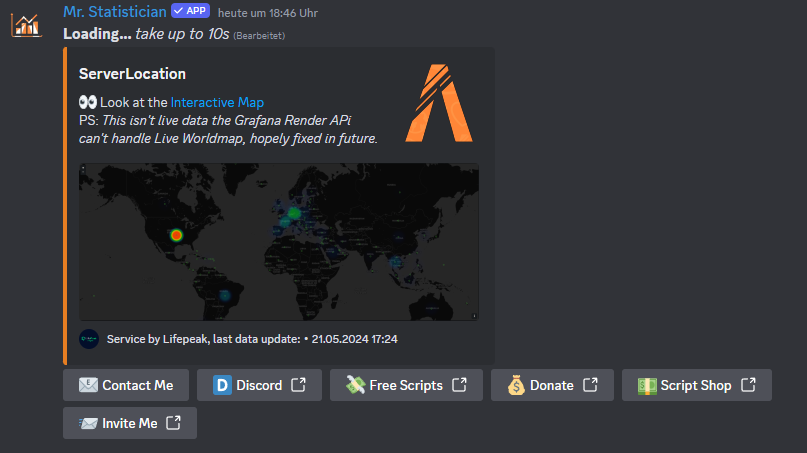Click the external link icon on Script Shop
The width and height of the screenshot is (807, 453).
point(748,385)
